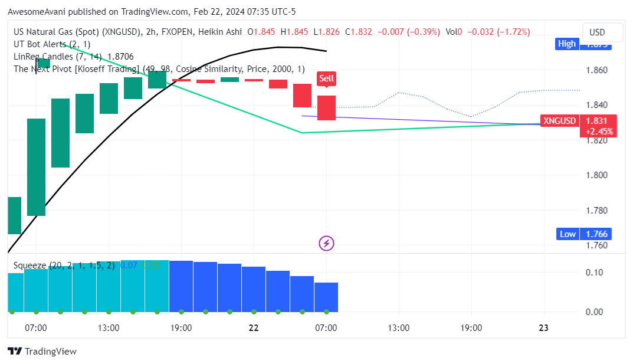633x364 pixels.
Task: Click the 1.800 price axis label
Action: (596, 175)
